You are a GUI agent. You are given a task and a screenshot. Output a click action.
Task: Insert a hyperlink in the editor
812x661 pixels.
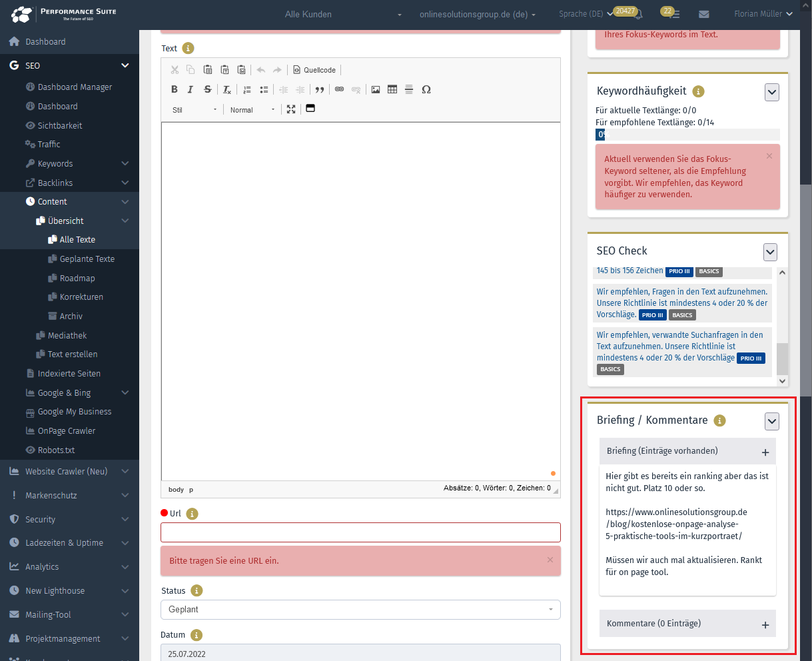[x=339, y=89]
